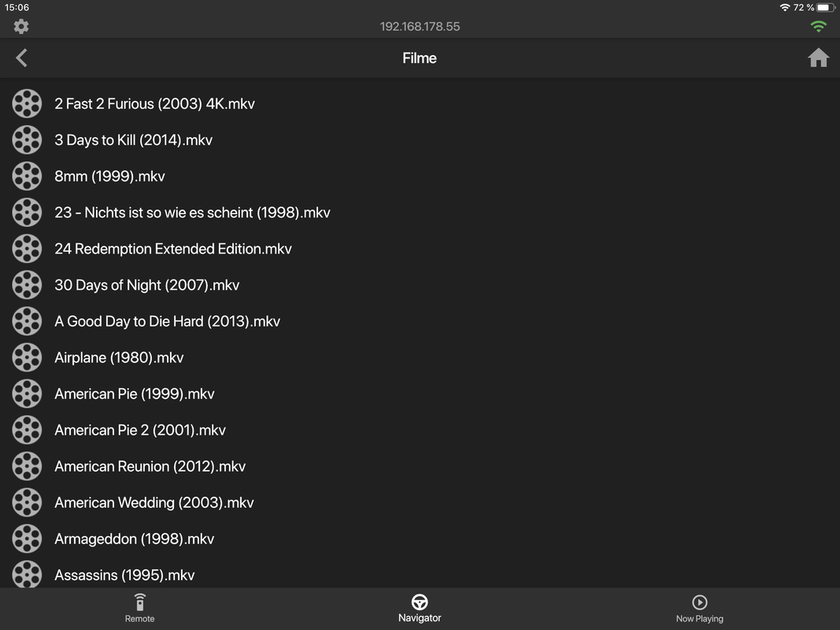Switch to the Navigator tab
The height and width of the screenshot is (630, 840).
click(x=420, y=608)
